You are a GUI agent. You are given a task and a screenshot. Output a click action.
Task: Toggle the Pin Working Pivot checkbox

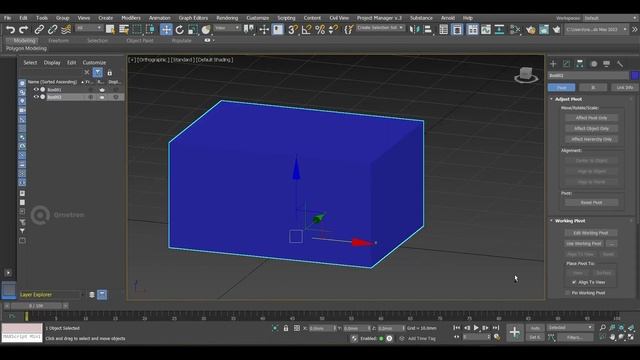(567, 293)
